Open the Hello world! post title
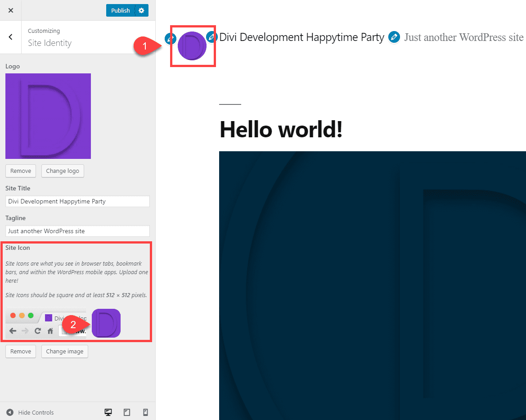The image size is (526, 420). click(x=281, y=129)
